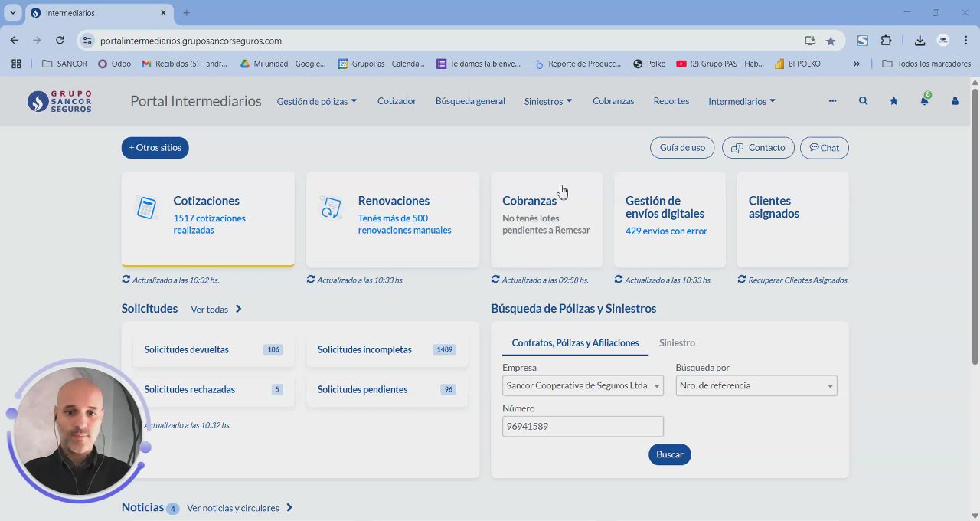This screenshot has width=980, height=521.
Task: Open Guía de uso
Action: coord(682,148)
